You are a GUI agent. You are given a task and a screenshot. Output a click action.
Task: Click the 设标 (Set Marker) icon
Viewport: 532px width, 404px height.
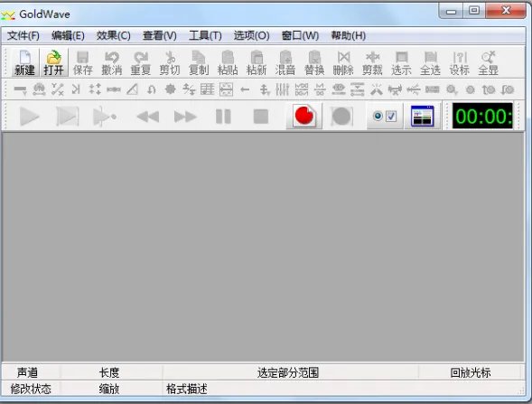tap(460, 62)
